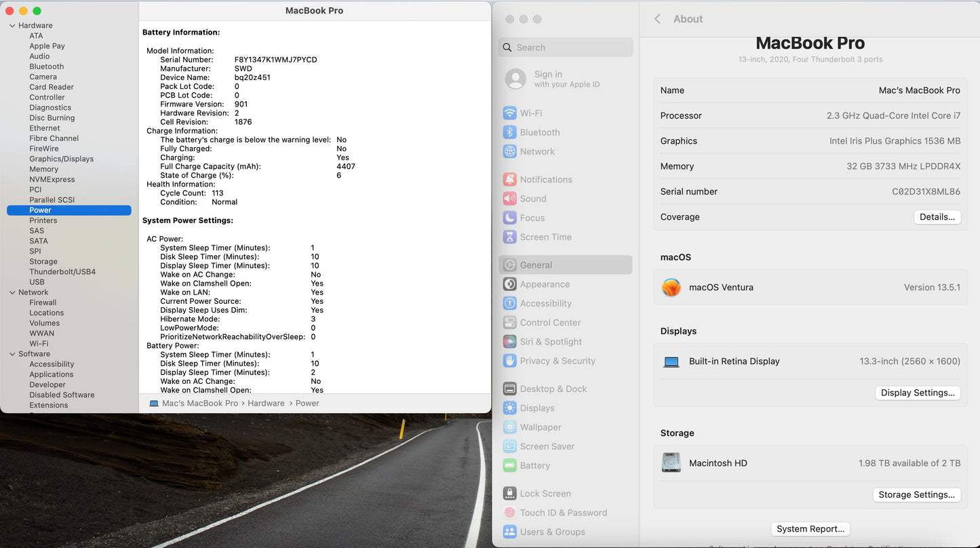Open the Screen Time hourglass icon
The width and height of the screenshot is (980, 548).
509,237
